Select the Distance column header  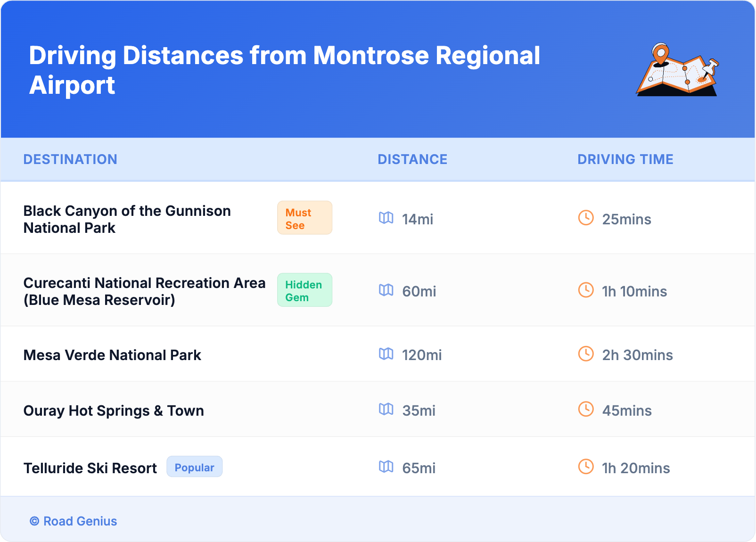(412, 159)
